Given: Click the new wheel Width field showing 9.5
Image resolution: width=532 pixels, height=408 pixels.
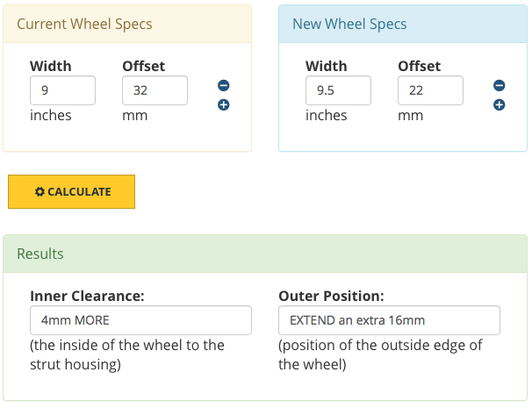Looking at the screenshot, I should (x=338, y=90).
